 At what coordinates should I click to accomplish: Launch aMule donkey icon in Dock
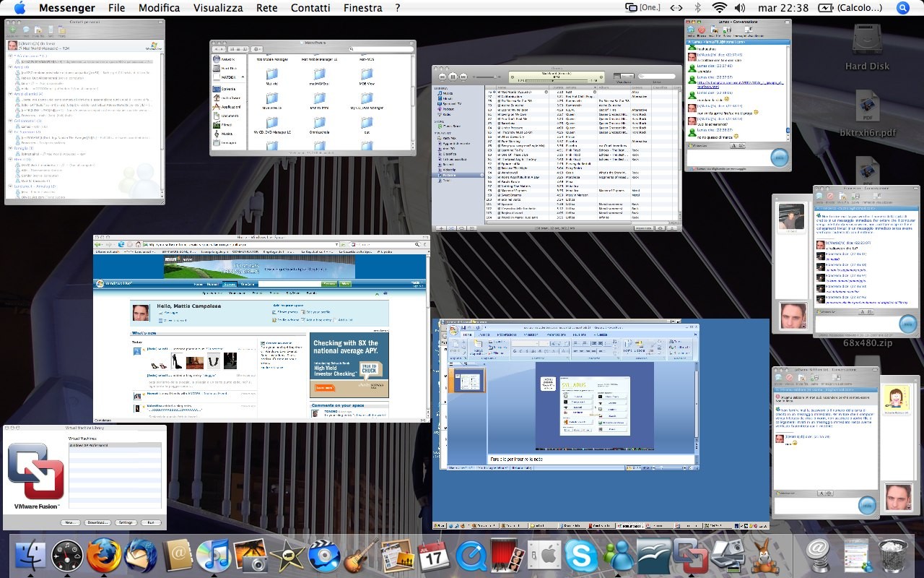point(765,555)
